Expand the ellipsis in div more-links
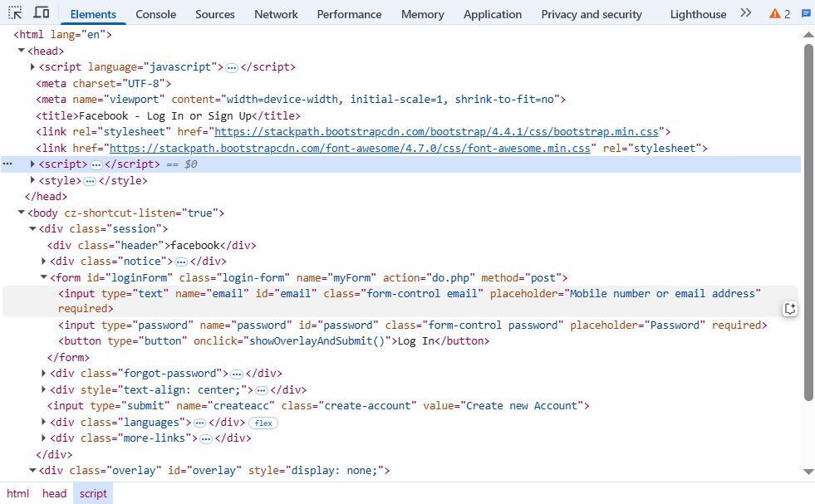Image resolution: width=815 pixels, height=504 pixels. coord(206,439)
